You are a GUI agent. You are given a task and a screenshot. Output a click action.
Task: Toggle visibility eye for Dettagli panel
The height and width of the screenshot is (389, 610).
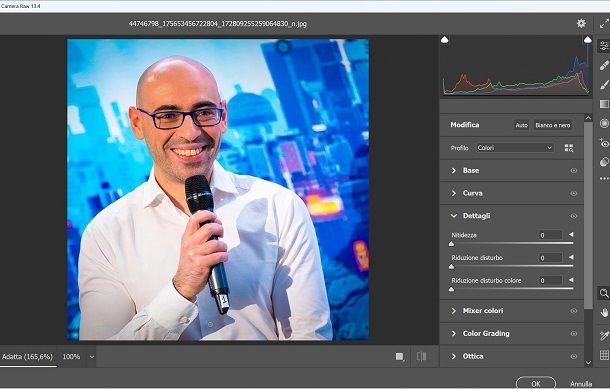573,216
